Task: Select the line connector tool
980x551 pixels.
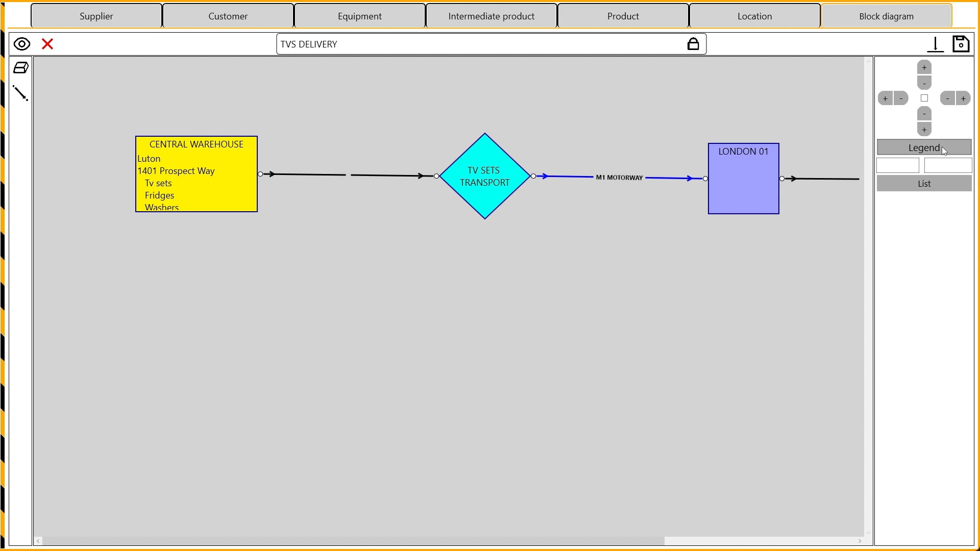Action: tap(20, 93)
